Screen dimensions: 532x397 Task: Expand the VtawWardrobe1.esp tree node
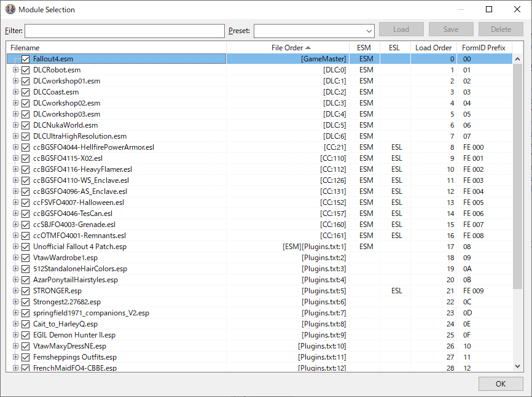click(15, 258)
